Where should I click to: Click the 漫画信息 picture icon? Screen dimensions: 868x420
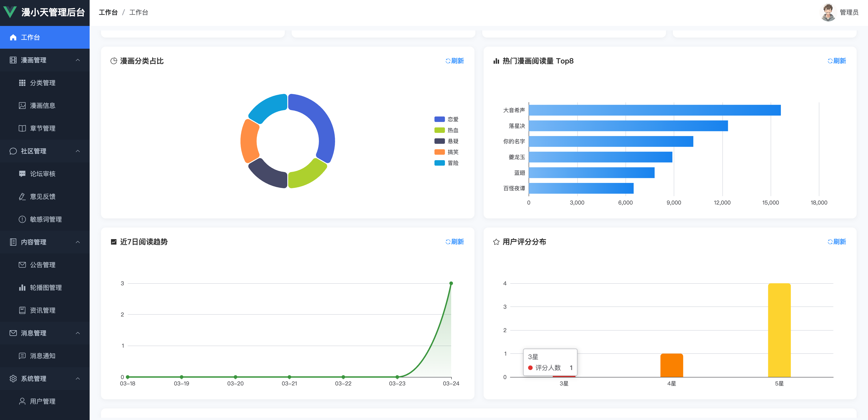pyautogui.click(x=22, y=106)
